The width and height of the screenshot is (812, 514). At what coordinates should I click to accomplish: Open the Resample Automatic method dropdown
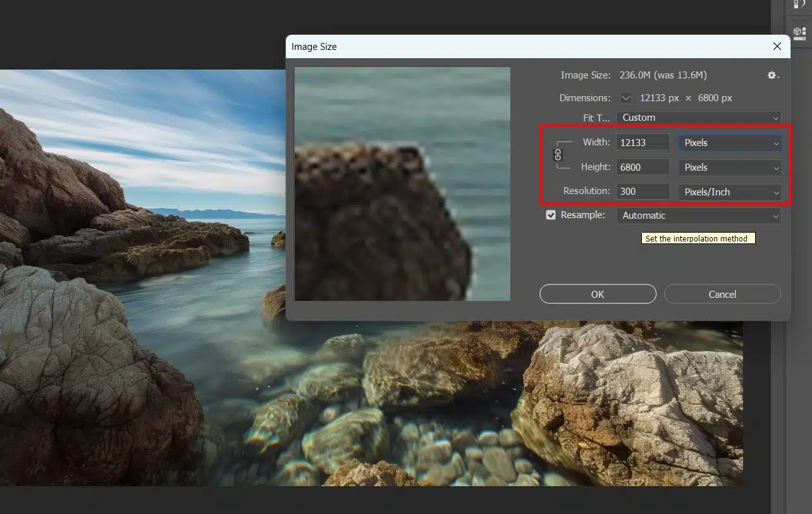[x=699, y=216]
